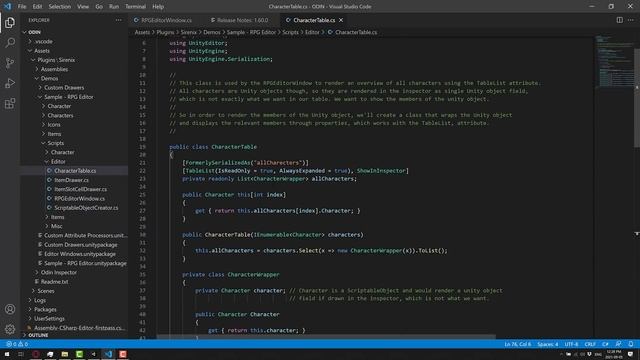Open the notifications bell in status bar
Viewport: 640px width, 360px height.
point(631,344)
